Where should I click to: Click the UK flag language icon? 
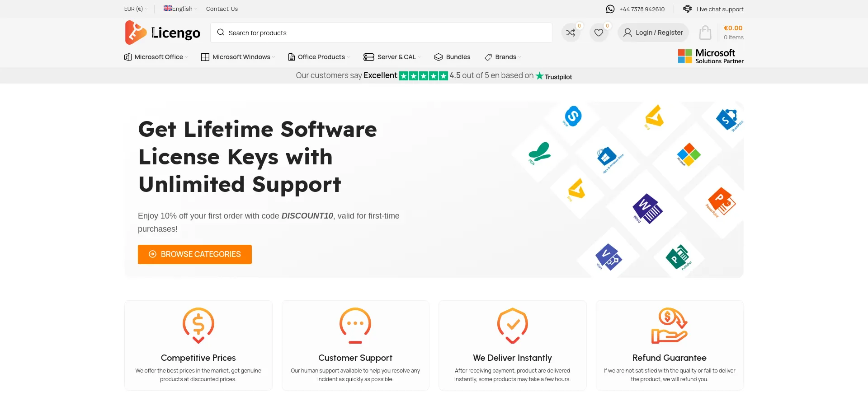(167, 8)
